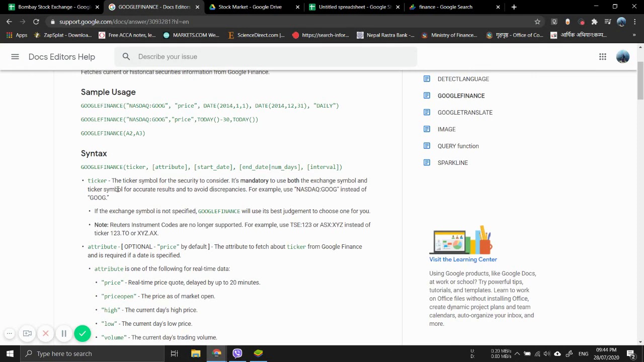Go back to the previous page
The width and height of the screenshot is (644, 362).
(x=9, y=22)
